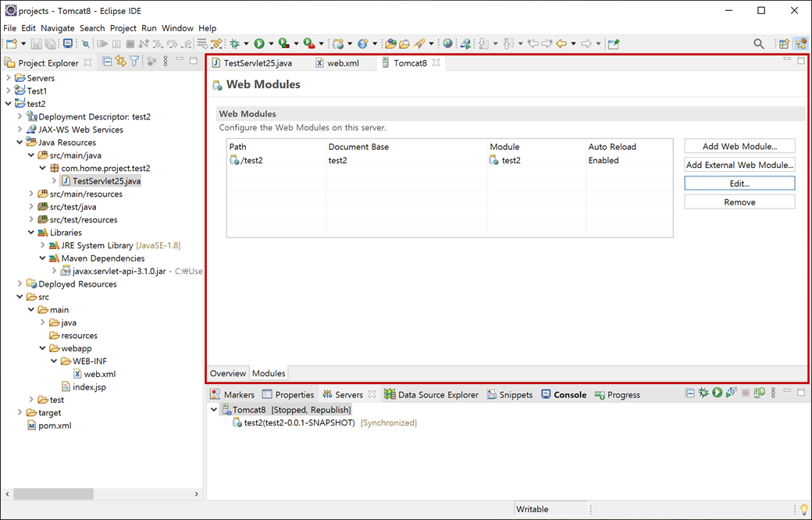Viewport: 812px width, 520px height.
Task: Collapse the test2 project node
Action: coord(9,104)
